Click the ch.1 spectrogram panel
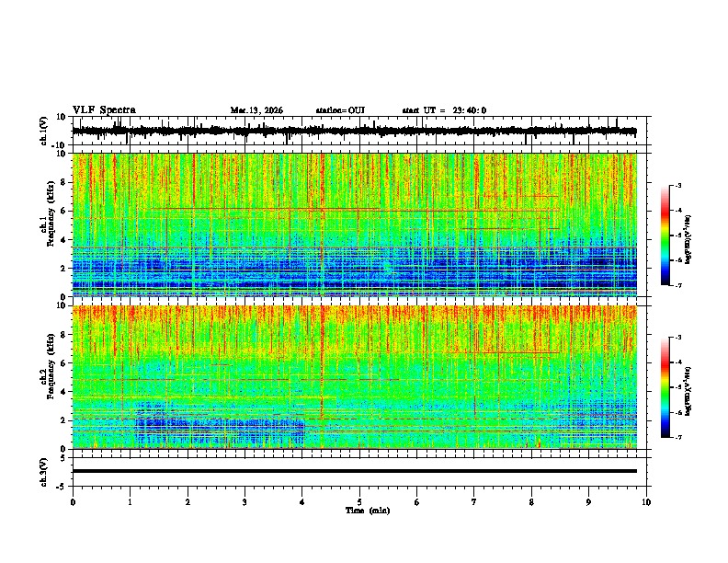 pyautogui.click(x=354, y=224)
